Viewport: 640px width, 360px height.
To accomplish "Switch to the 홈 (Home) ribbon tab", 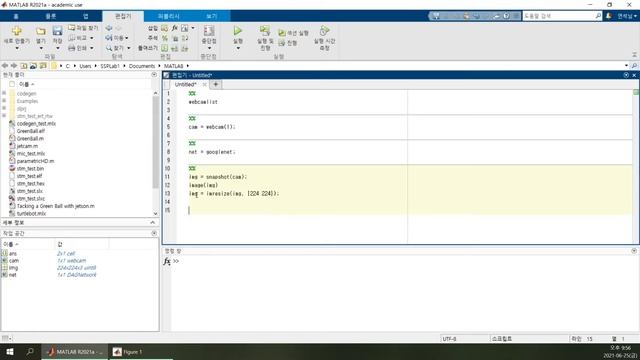I will coord(16,16).
